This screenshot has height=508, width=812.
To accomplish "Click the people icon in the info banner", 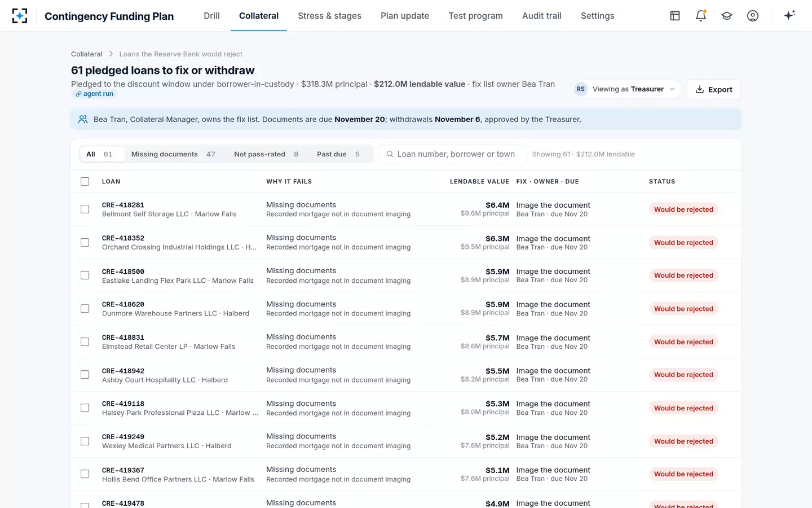I will (x=83, y=119).
